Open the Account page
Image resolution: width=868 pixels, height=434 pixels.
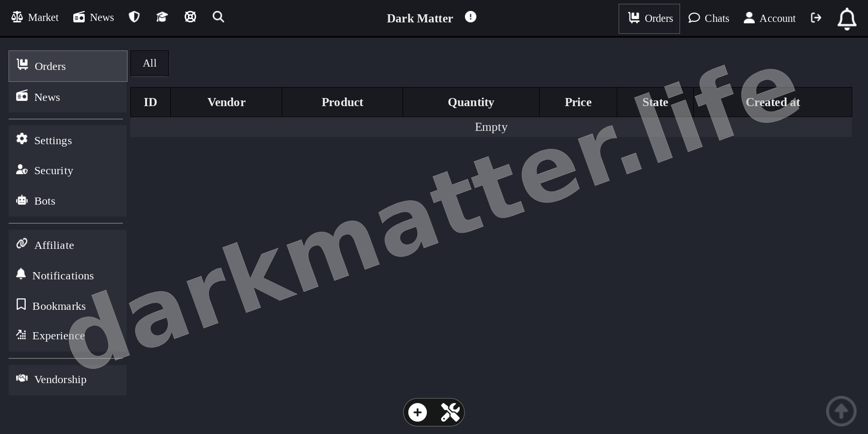769,18
